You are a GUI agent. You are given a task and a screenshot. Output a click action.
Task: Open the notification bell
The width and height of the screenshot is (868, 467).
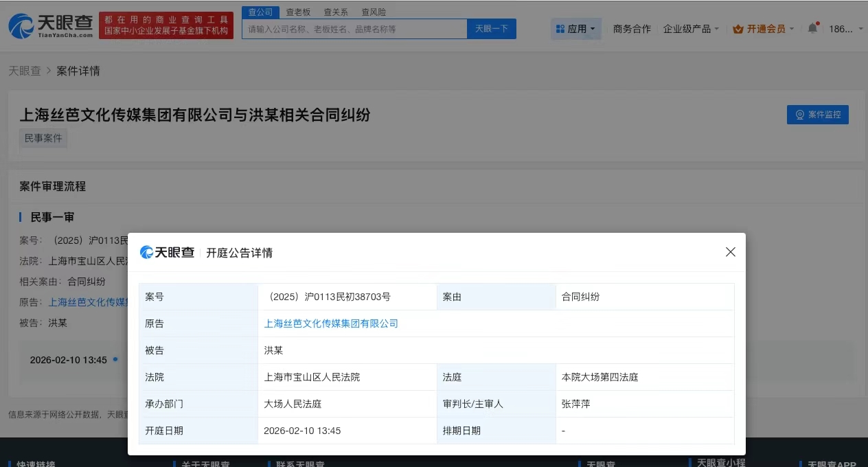[x=813, y=28]
